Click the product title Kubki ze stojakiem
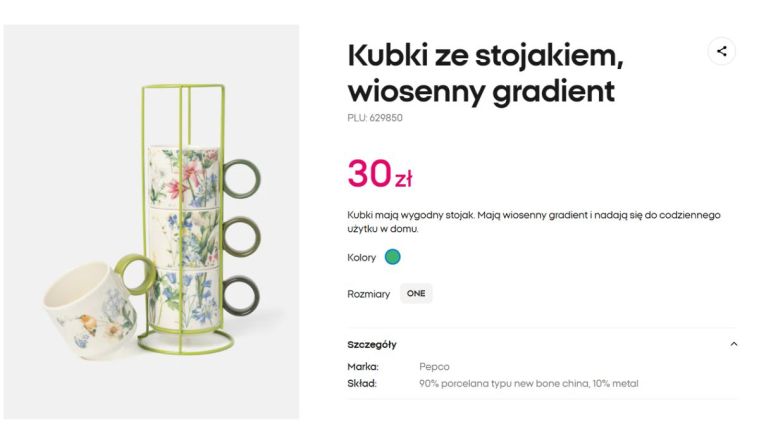759x443 pixels. point(485,73)
